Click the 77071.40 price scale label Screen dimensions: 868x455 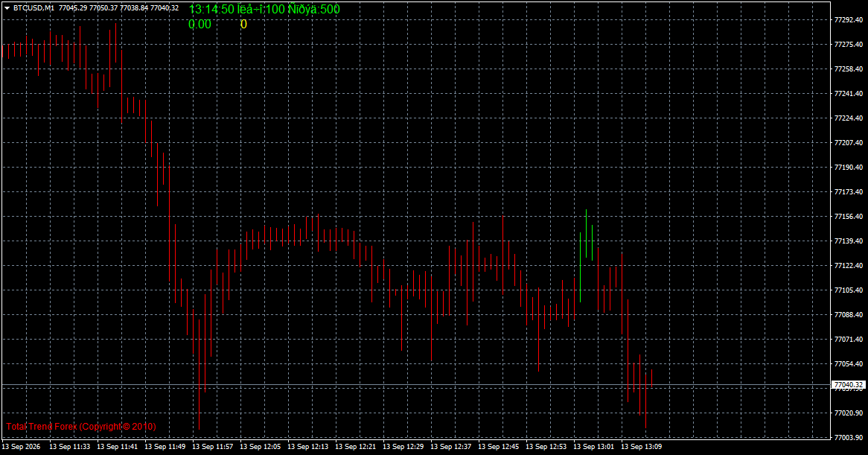click(848, 340)
